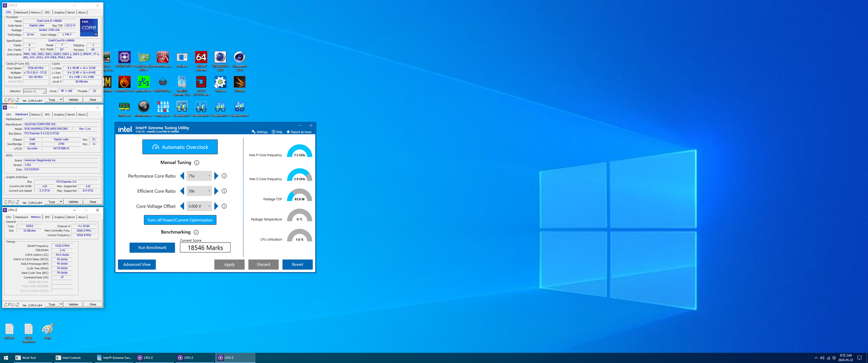Open Socket #1 selection dropdown in CPU-Z
Viewport: 868px width, 363px height.
tap(35, 91)
